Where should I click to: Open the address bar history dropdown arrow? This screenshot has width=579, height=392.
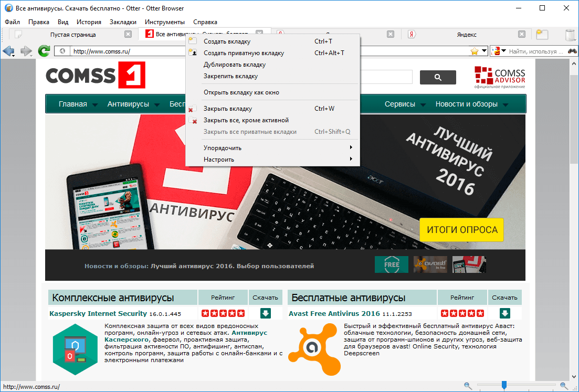[x=484, y=51]
